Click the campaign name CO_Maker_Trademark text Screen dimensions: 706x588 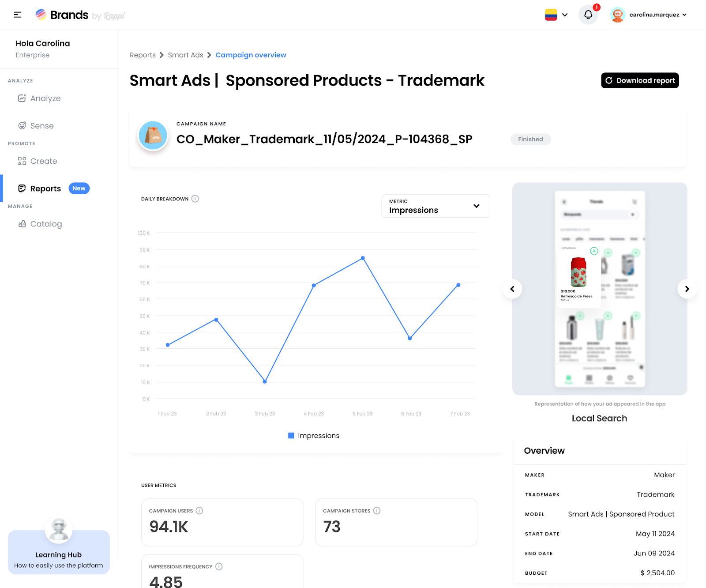[324, 139]
